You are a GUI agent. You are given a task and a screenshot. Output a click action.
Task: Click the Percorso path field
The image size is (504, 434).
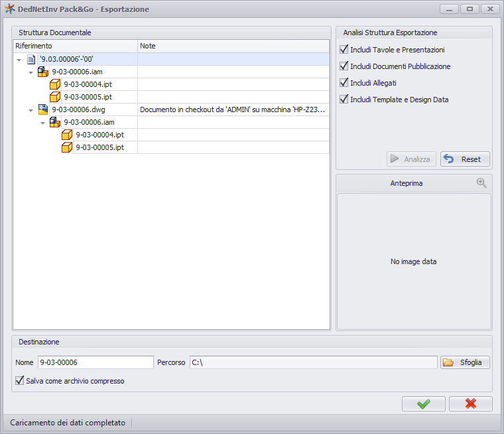click(x=314, y=362)
